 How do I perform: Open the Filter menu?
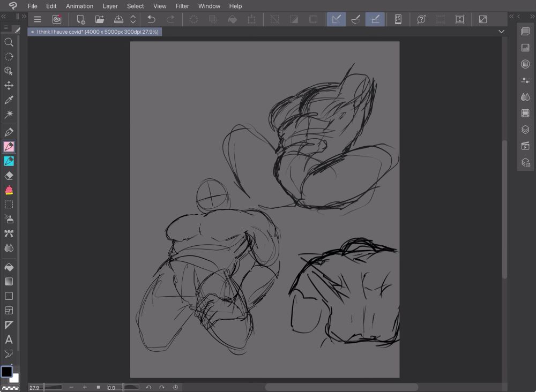[182, 6]
